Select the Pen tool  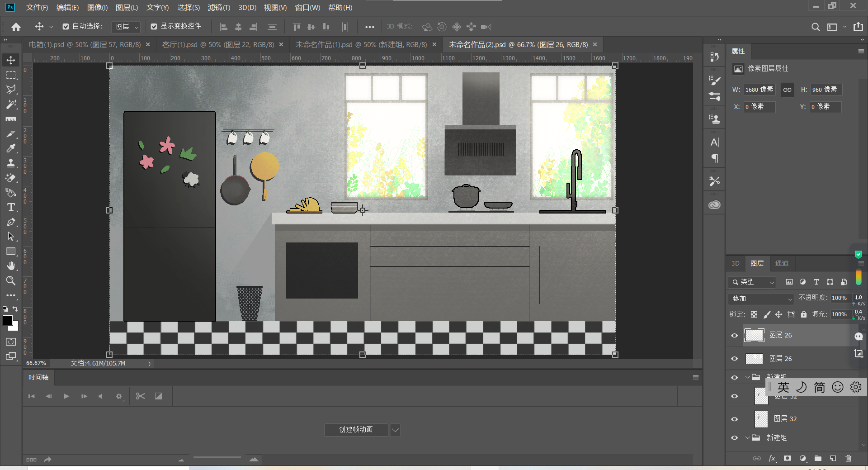(11, 222)
